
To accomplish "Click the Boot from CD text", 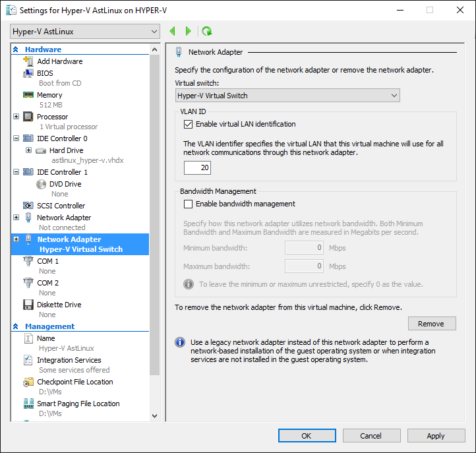I will [x=60, y=83].
